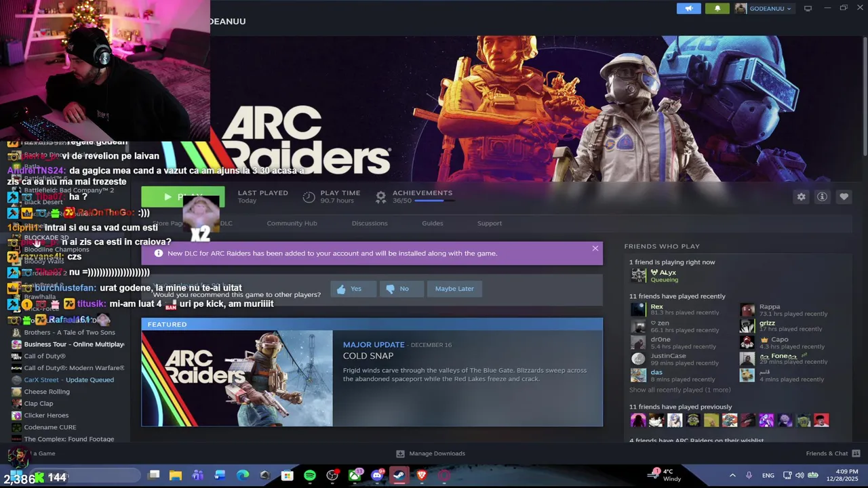Open Microsoft Edge from taskbar
Image resolution: width=868 pixels, height=488 pixels.
pos(242,476)
